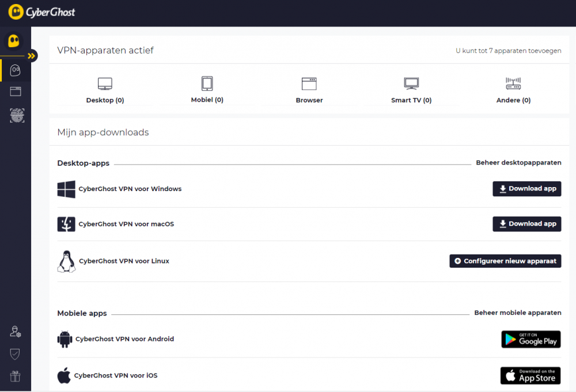Click the Download on the App Store badge
The width and height of the screenshot is (576, 392).
click(530, 376)
